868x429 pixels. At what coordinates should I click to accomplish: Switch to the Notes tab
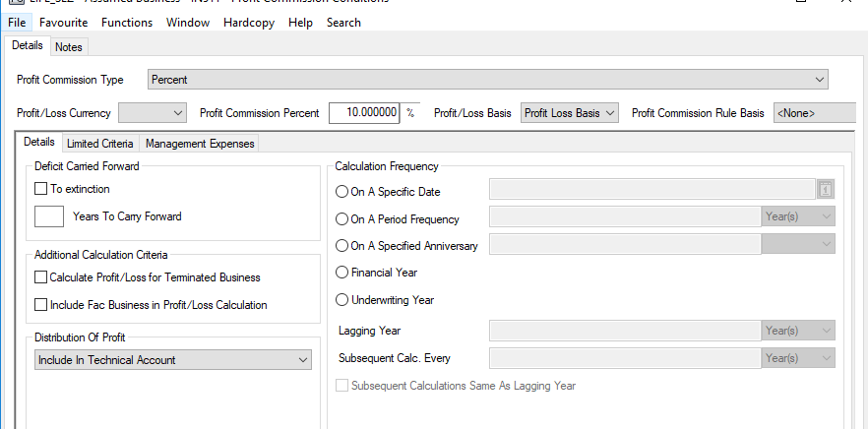click(69, 46)
